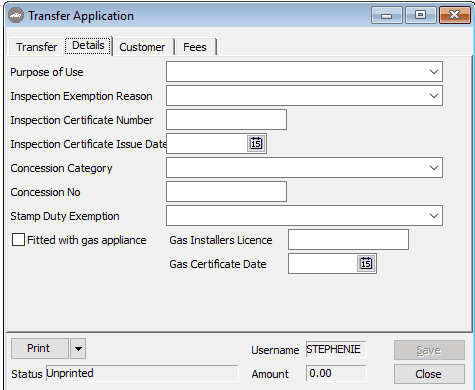The image size is (475, 390).
Task: Maximize the Transfer Application window
Action: coord(421,15)
